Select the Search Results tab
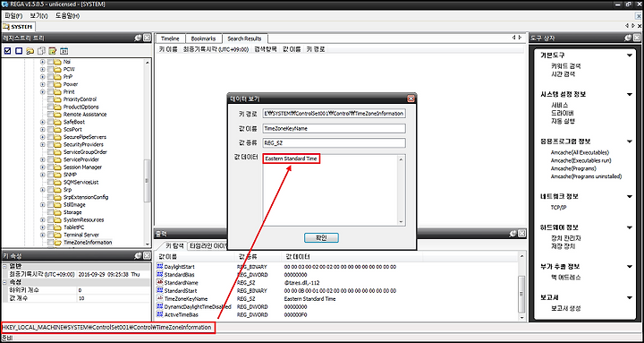 tap(244, 39)
